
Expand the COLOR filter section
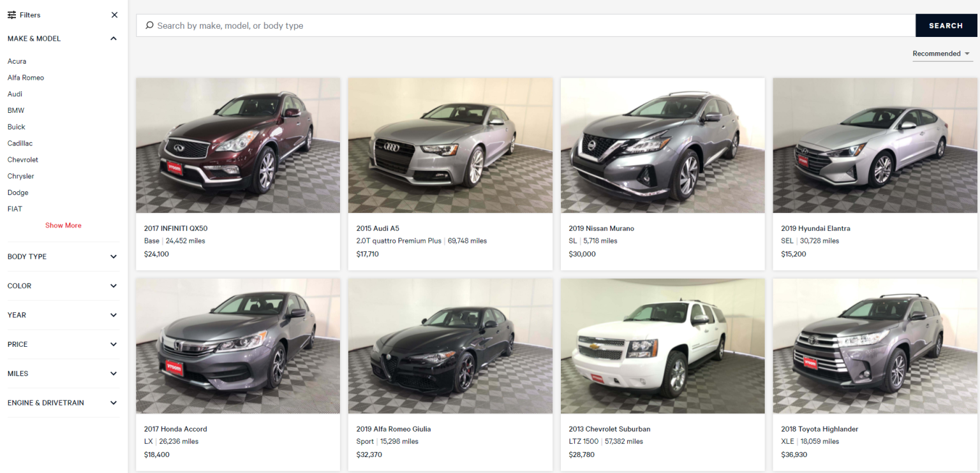pyautogui.click(x=113, y=286)
